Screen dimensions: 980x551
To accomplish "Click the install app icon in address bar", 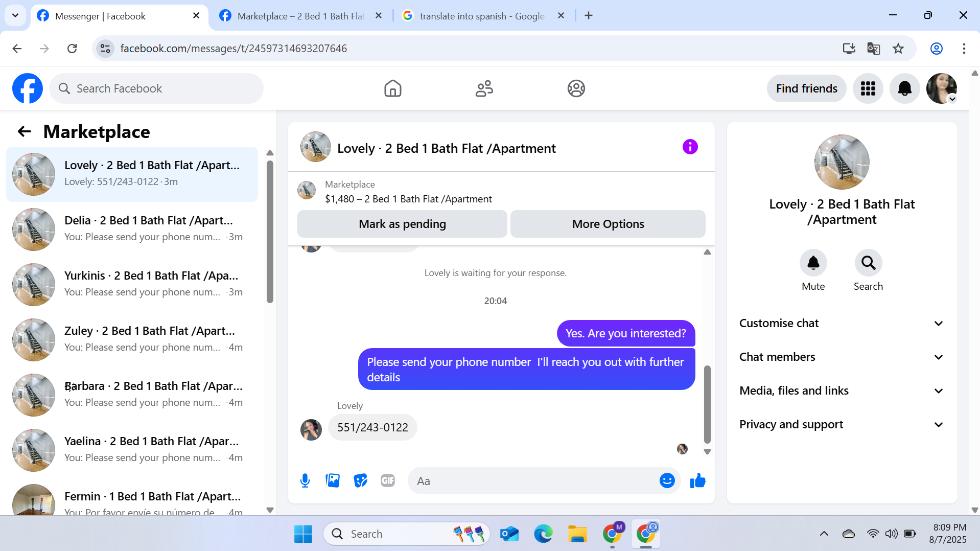I will [849, 49].
